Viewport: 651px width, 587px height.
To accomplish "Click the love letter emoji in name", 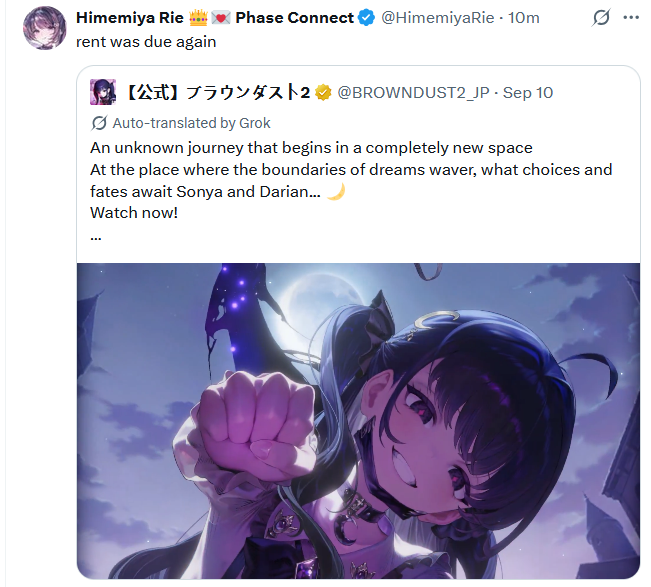I will (x=220, y=18).
